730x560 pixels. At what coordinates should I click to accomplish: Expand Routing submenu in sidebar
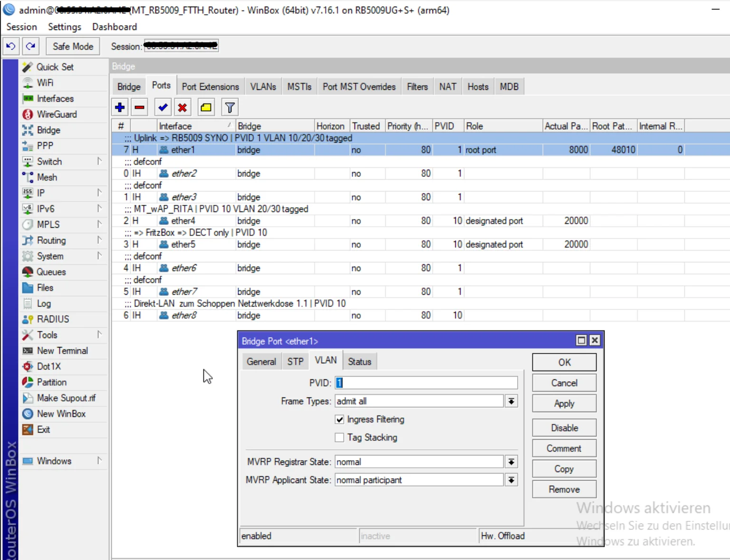[x=99, y=240]
